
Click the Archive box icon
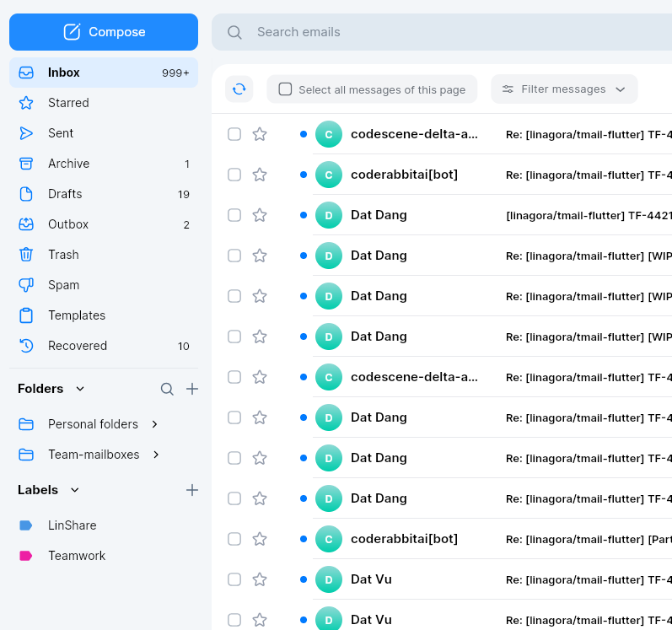point(26,164)
